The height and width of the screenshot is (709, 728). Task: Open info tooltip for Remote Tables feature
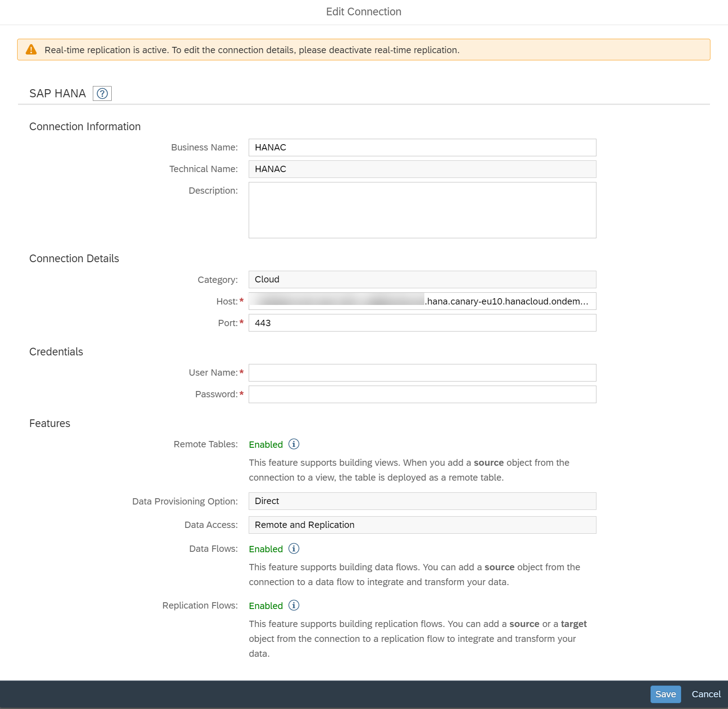pos(294,444)
